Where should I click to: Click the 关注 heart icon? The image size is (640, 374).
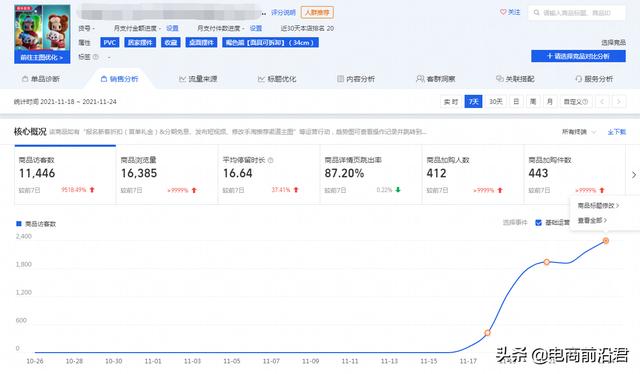tap(503, 12)
